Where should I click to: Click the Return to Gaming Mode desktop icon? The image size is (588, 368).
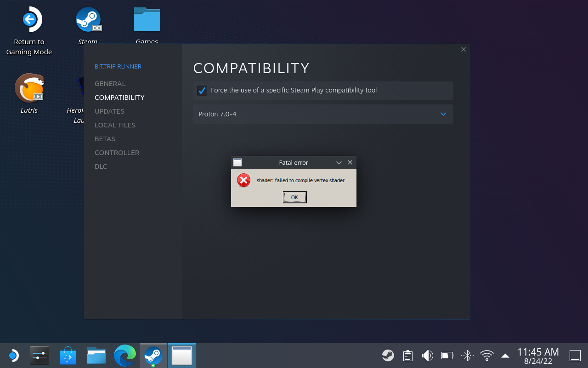click(x=29, y=31)
